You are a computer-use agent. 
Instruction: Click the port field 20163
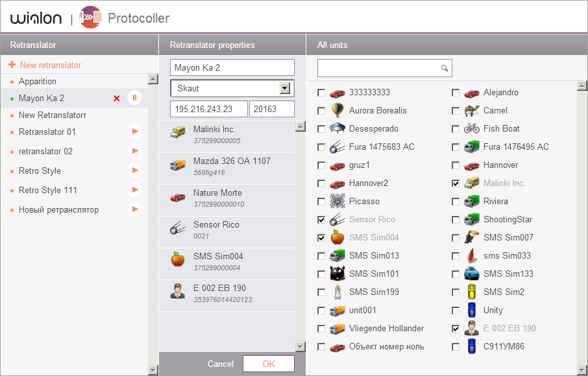pyautogui.click(x=272, y=109)
